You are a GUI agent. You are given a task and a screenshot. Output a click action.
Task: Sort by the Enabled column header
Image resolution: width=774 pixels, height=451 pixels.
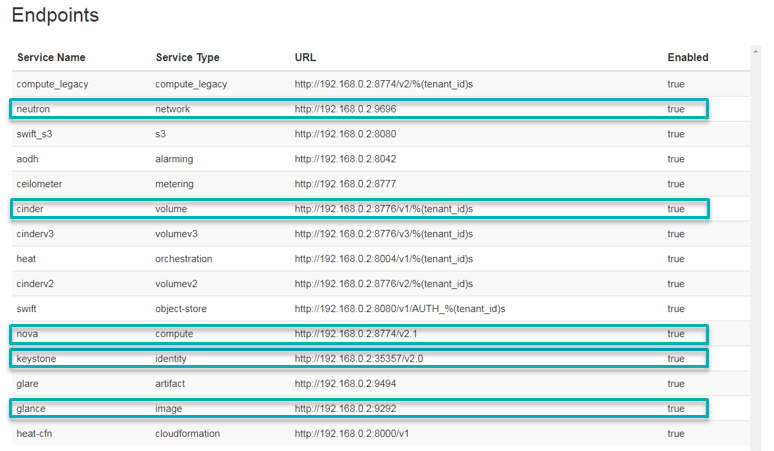coord(688,58)
